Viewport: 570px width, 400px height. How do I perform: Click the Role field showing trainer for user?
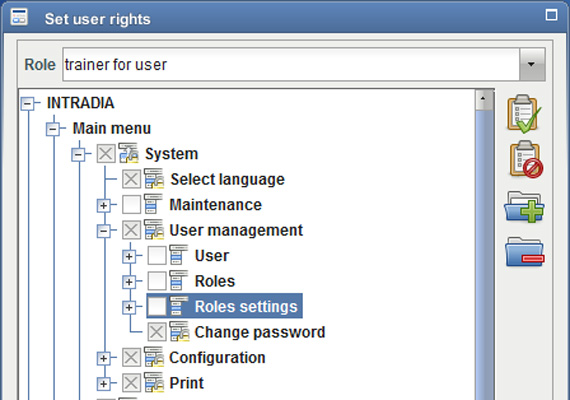pos(291,64)
